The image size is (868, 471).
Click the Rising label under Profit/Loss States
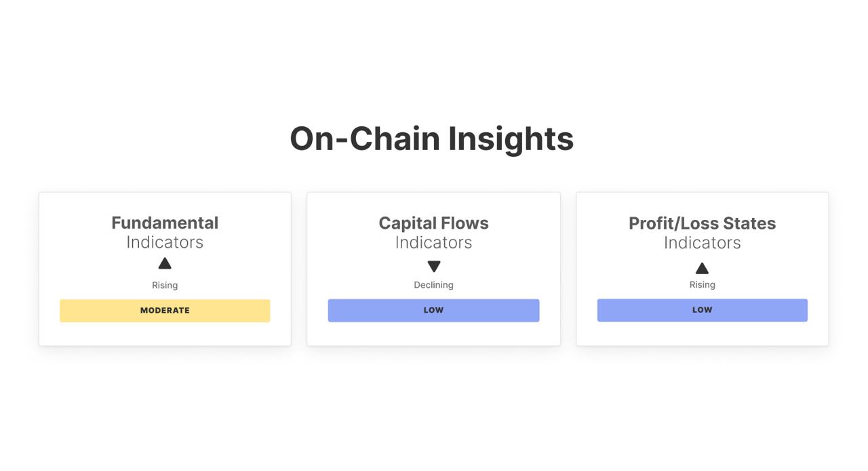(x=702, y=284)
